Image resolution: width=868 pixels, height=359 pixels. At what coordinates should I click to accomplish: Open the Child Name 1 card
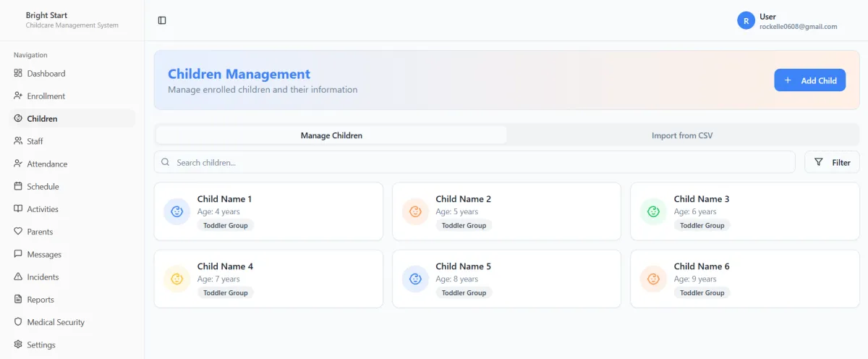(x=268, y=211)
